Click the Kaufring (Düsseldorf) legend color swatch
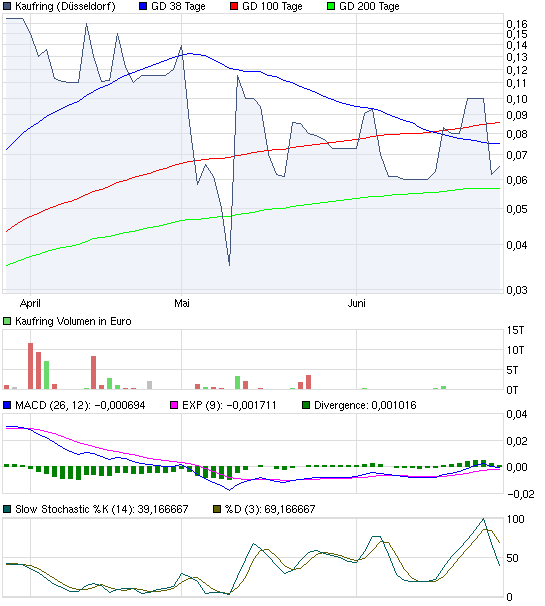The width and height of the screenshot is (545, 606). point(7,6)
